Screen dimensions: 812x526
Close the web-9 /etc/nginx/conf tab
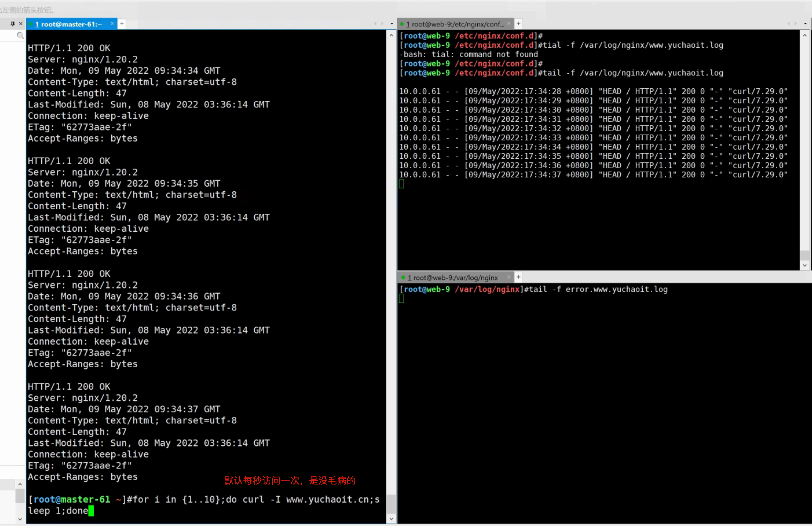click(509, 24)
